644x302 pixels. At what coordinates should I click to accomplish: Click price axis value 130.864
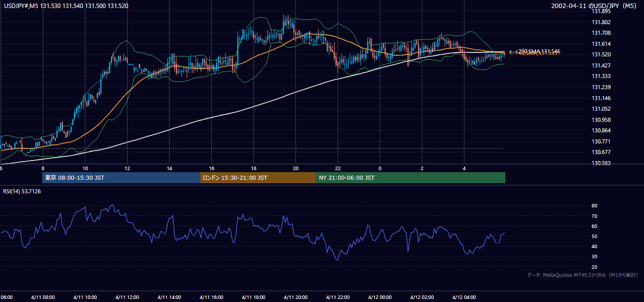tap(601, 130)
